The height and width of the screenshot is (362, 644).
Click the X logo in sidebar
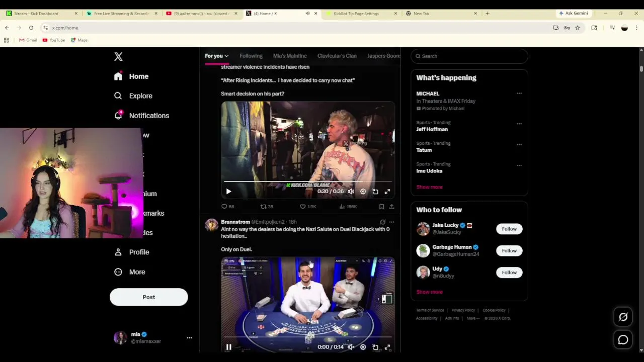[x=118, y=57]
